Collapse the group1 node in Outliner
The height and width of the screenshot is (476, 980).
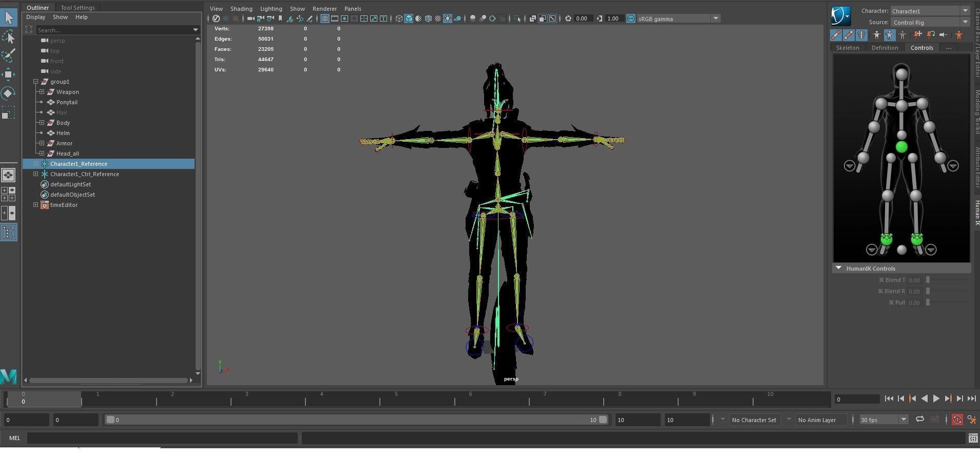pyautogui.click(x=36, y=82)
